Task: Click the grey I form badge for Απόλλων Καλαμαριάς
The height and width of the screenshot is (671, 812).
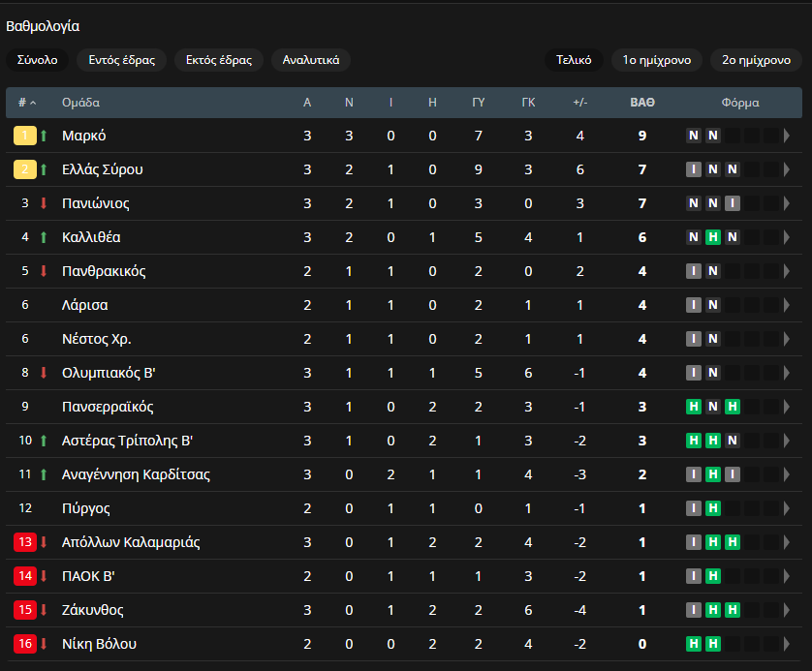Action: [x=694, y=542]
